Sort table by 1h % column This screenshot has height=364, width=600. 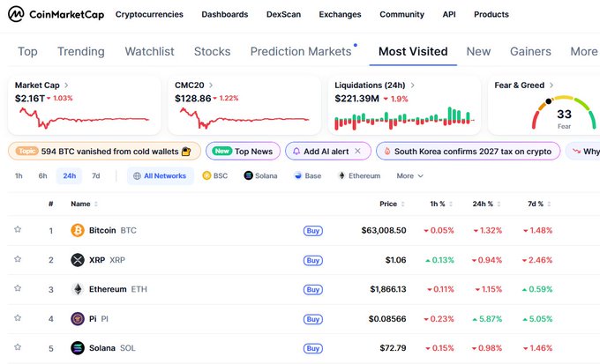coord(441,204)
